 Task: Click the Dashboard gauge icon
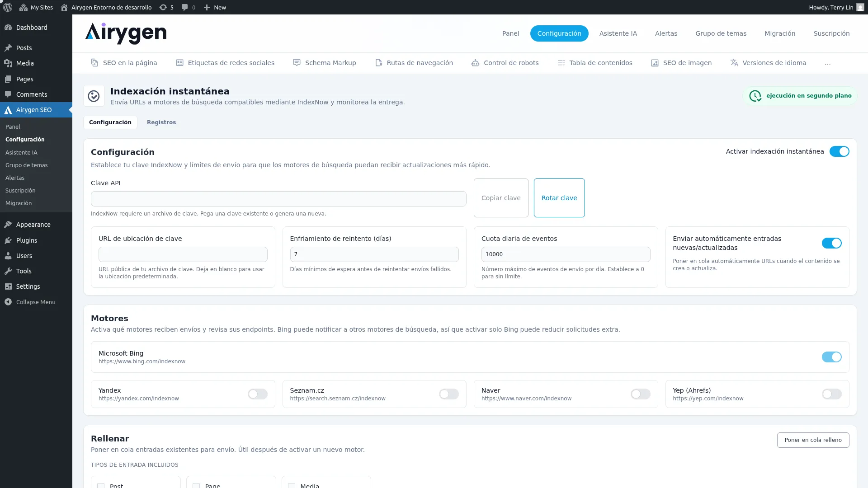[8, 28]
